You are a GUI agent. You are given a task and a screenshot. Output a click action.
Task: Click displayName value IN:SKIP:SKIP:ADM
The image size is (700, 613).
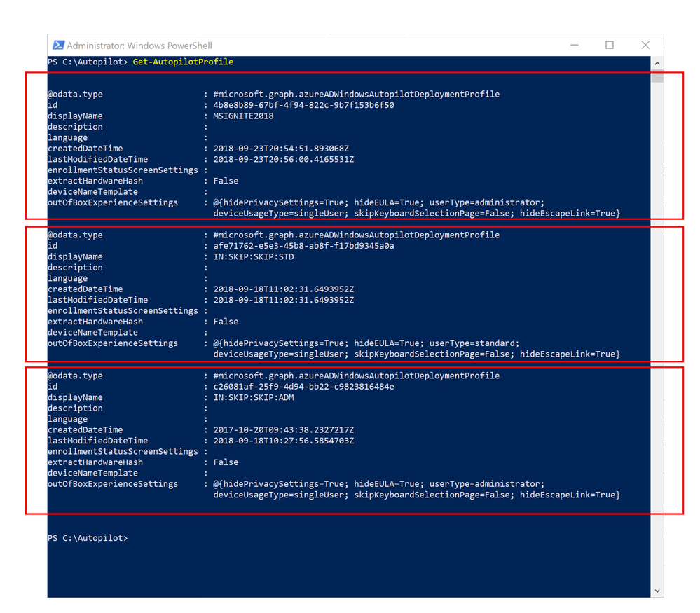[254, 397]
